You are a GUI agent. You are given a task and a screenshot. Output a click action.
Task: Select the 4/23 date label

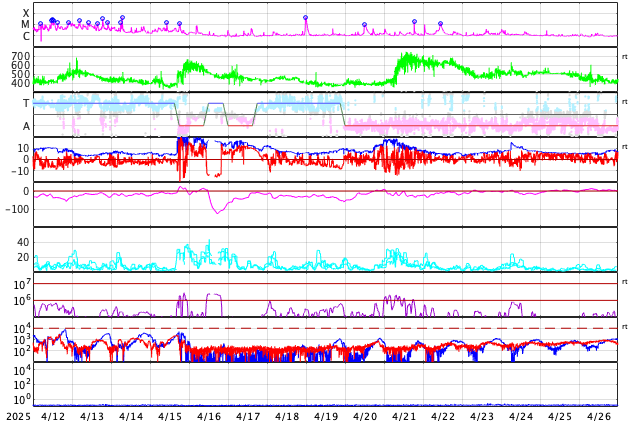[x=482, y=417]
